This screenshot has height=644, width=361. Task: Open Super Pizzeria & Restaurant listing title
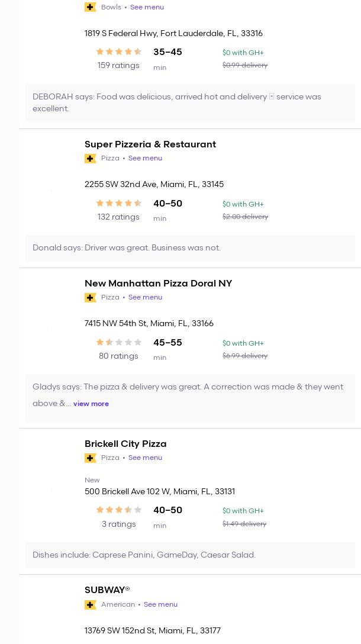tap(150, 144)
